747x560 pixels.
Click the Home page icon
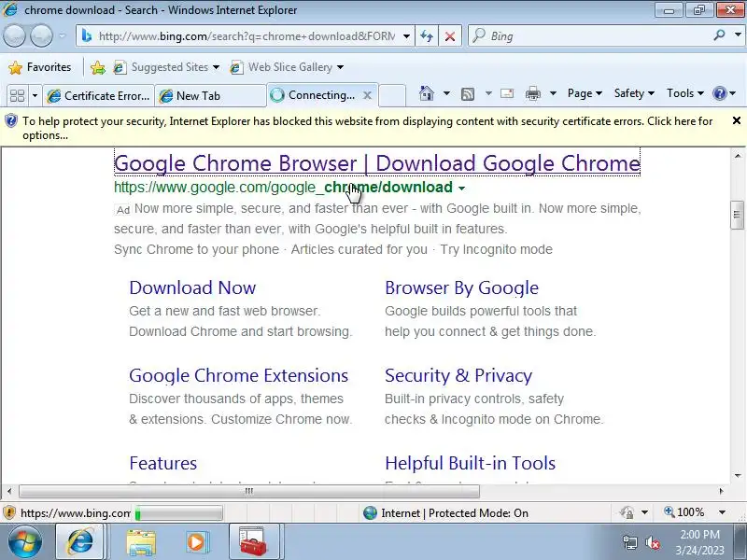[427, 93]
